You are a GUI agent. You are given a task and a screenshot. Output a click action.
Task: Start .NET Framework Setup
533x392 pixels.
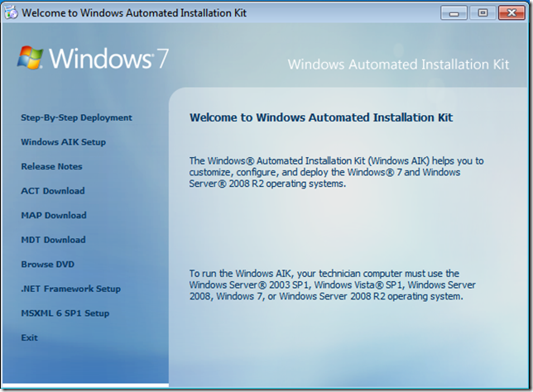70,289
